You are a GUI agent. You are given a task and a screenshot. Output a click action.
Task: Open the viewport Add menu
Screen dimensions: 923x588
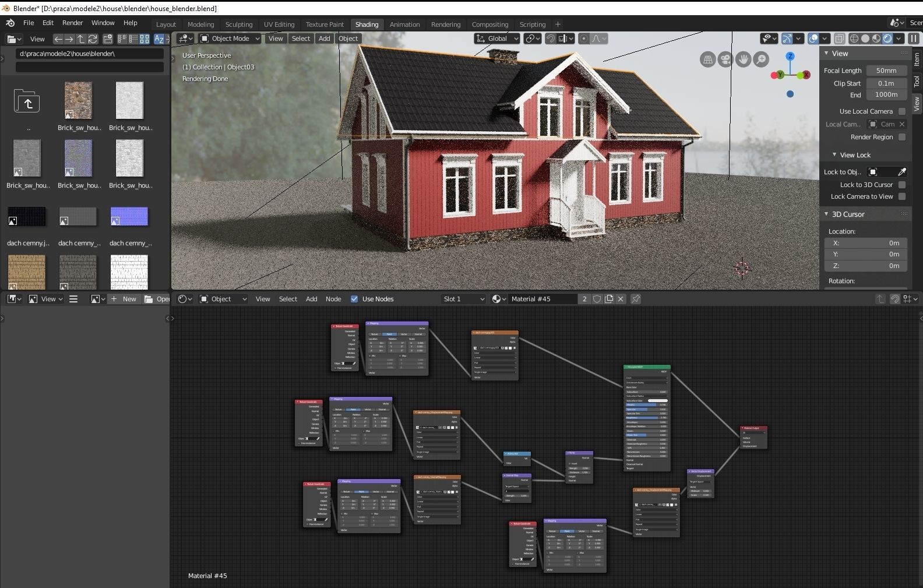pyautogui.click(x=325, y=38)
